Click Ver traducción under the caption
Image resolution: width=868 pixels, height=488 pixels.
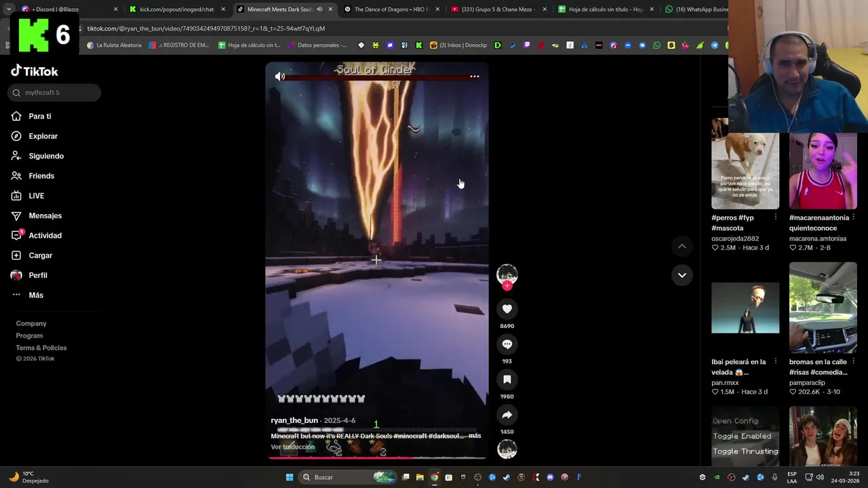293,447
